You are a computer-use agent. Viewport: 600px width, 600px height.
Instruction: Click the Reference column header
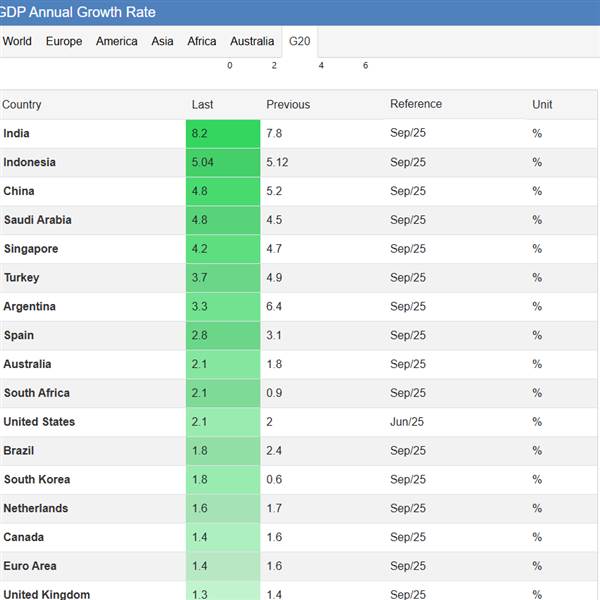click(x=416, y=104)
